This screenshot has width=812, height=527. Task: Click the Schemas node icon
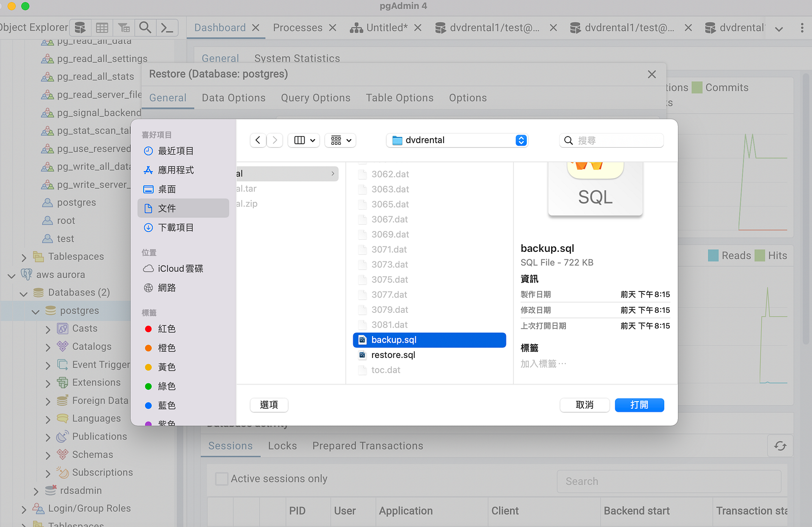pyautogui.click(x=62, y=454)
